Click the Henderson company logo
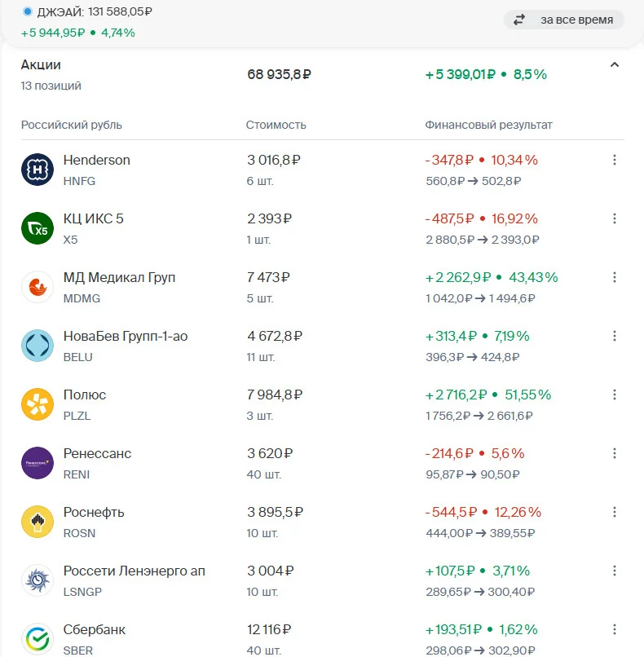 (37, 170)
